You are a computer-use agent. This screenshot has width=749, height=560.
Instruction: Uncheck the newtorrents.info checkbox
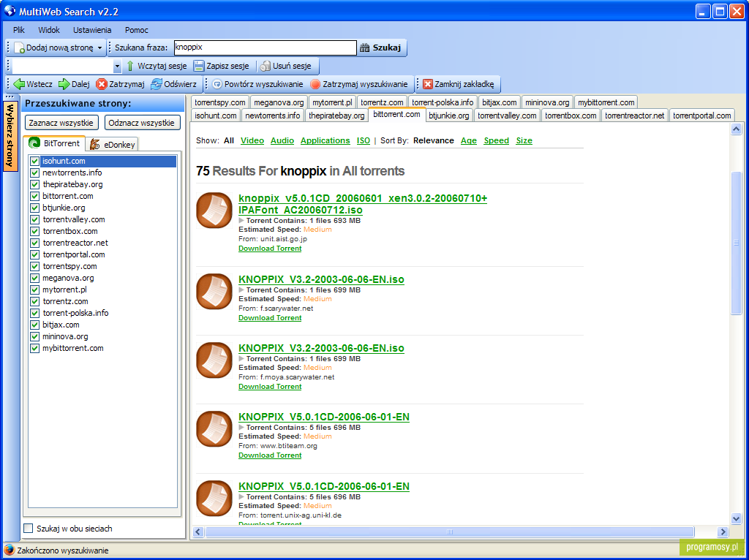click(34, 173)
